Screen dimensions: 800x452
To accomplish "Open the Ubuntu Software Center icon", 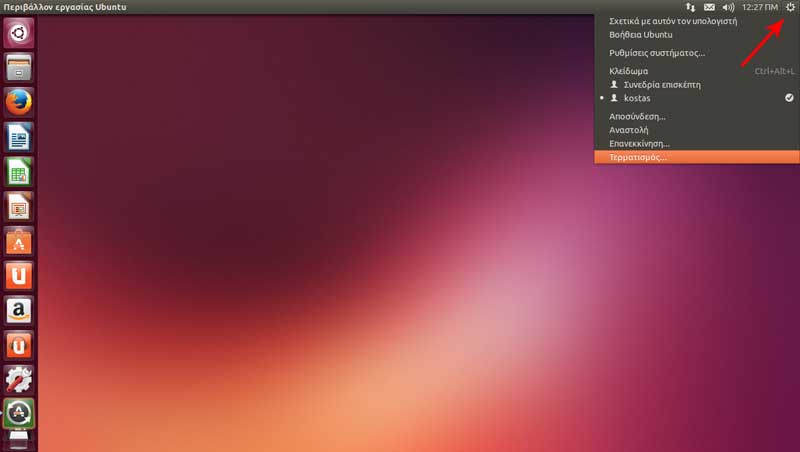I will (x=19, y=241).
